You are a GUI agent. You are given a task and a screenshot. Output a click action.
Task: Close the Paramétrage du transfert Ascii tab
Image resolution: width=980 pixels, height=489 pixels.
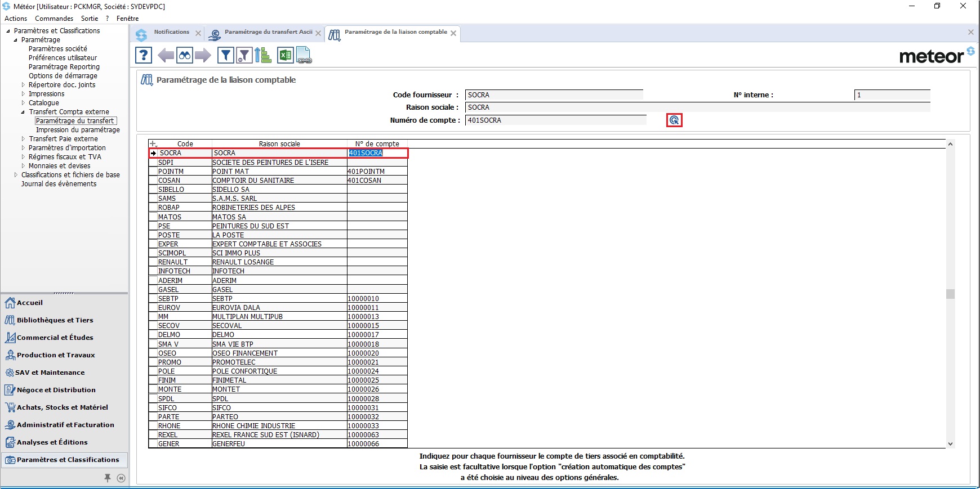point(318,33)
